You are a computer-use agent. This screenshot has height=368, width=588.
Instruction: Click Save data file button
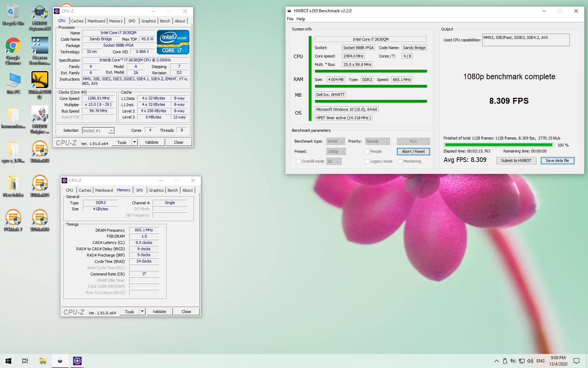pos(557,161)
